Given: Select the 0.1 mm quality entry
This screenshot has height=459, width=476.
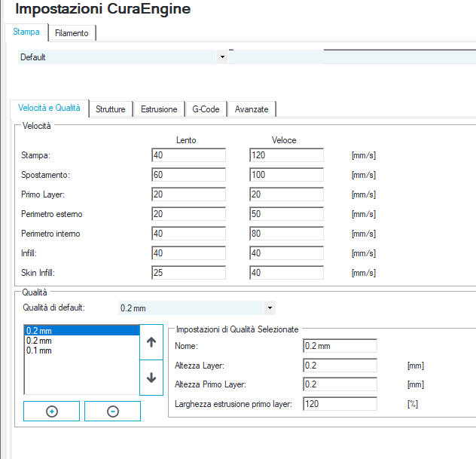Looking at the screenshot, I should [x=82, y=350].
